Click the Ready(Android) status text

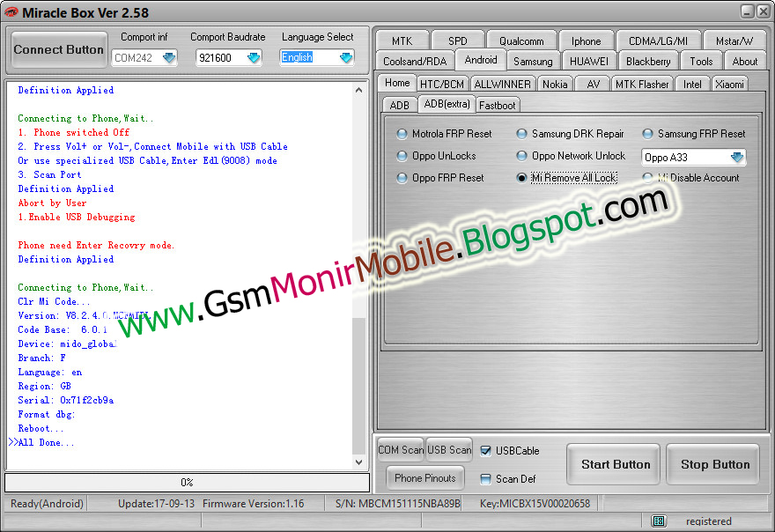pos(47,504)
